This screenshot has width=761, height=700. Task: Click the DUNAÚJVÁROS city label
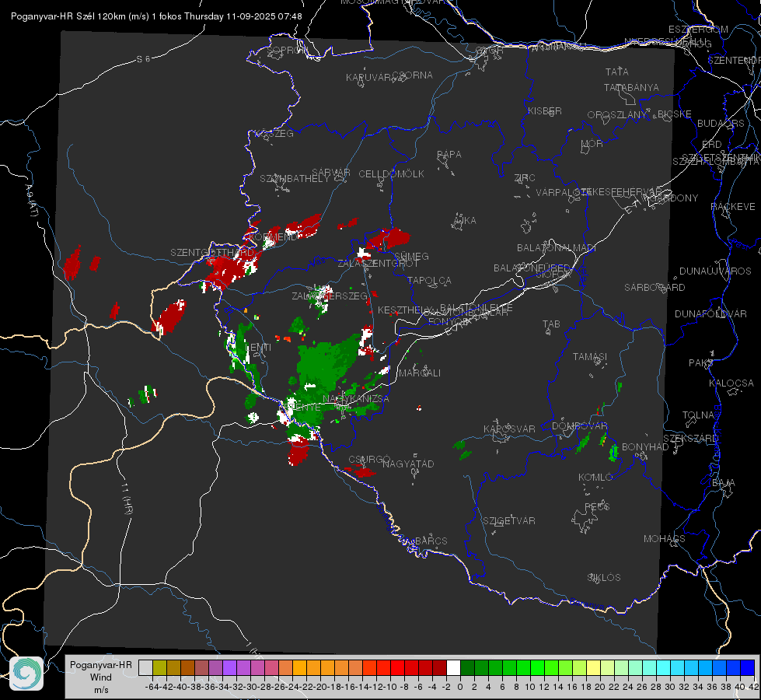715,271
